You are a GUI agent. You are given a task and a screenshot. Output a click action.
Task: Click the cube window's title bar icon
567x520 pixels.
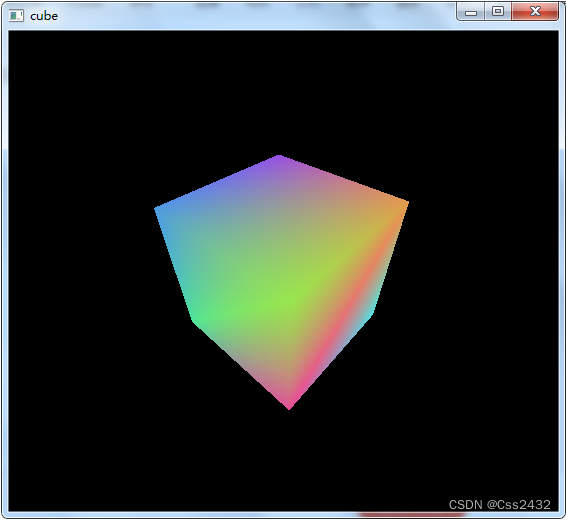16,16
